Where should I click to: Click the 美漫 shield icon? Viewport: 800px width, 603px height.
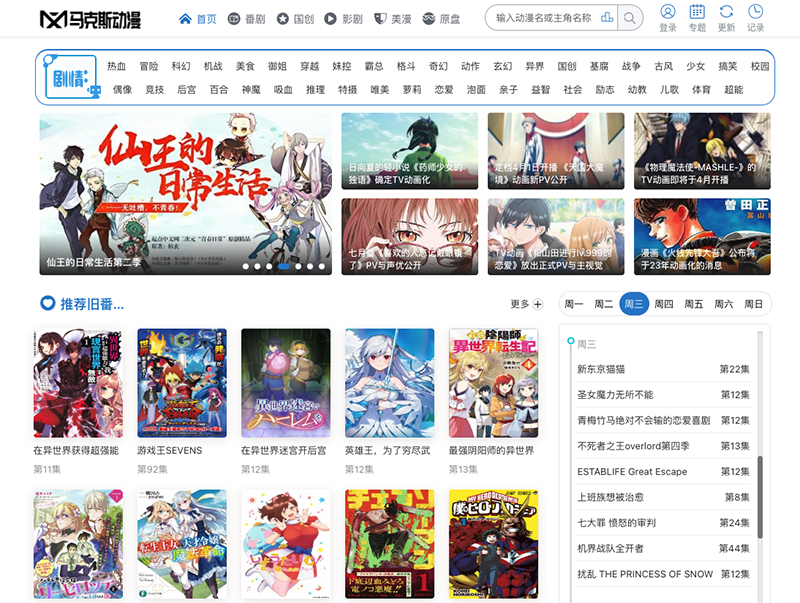click(380, 19)
